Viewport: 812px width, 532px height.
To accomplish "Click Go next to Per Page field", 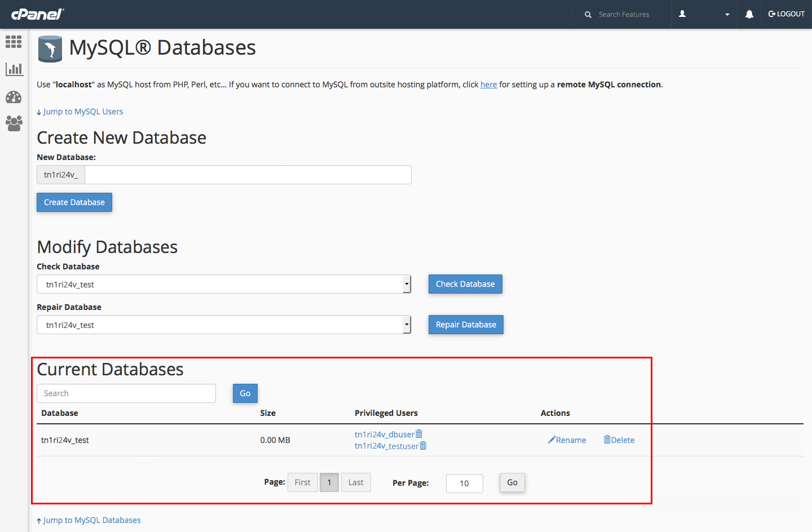I will point(513,482).
